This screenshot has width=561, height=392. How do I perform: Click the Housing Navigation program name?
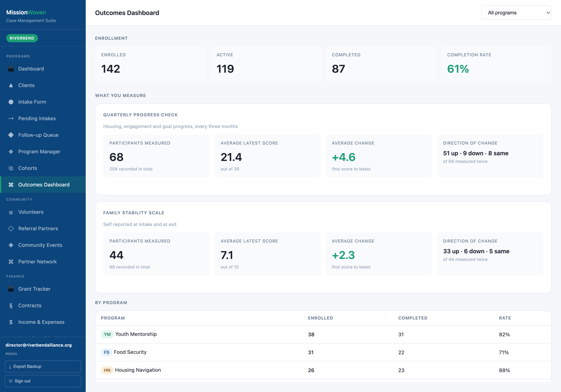(138, 370)
